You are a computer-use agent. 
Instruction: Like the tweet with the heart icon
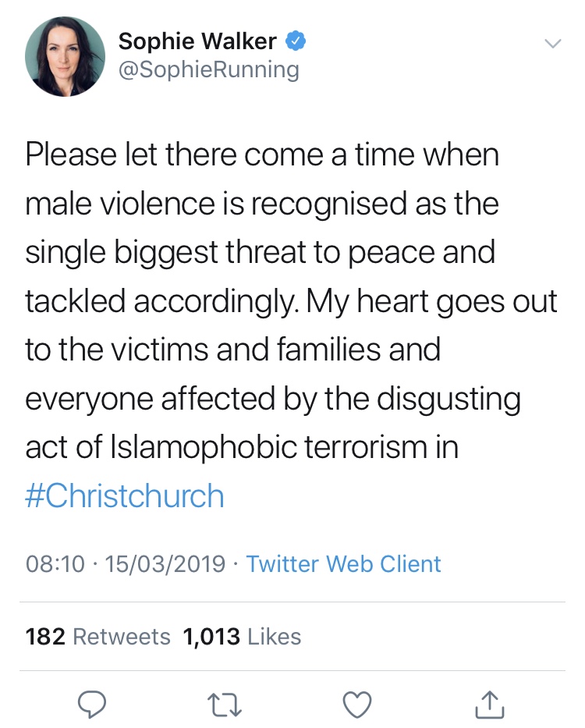pyautogui.click(x=358, y=703)
